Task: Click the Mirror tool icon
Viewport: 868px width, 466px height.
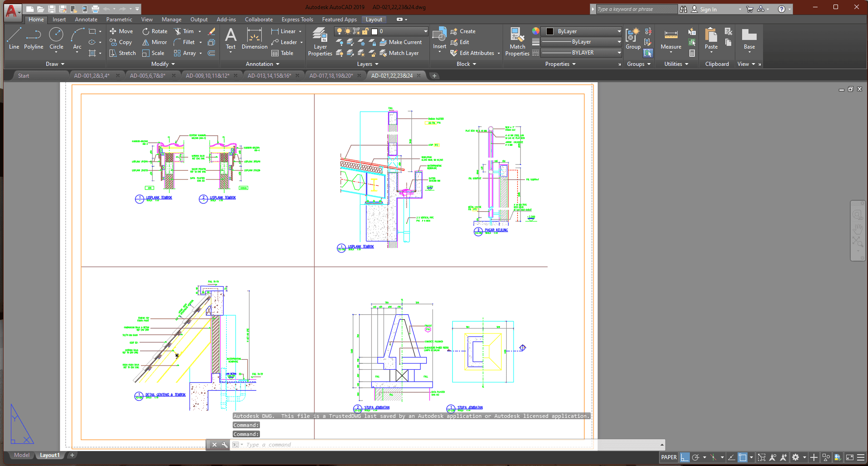Action: coord(146,42)
